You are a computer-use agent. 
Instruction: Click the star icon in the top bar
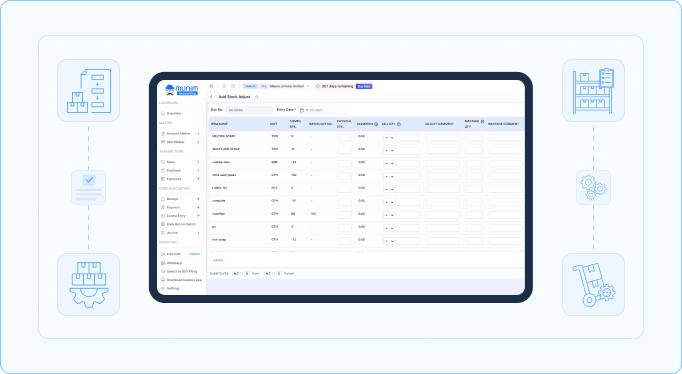click(224, 86)
